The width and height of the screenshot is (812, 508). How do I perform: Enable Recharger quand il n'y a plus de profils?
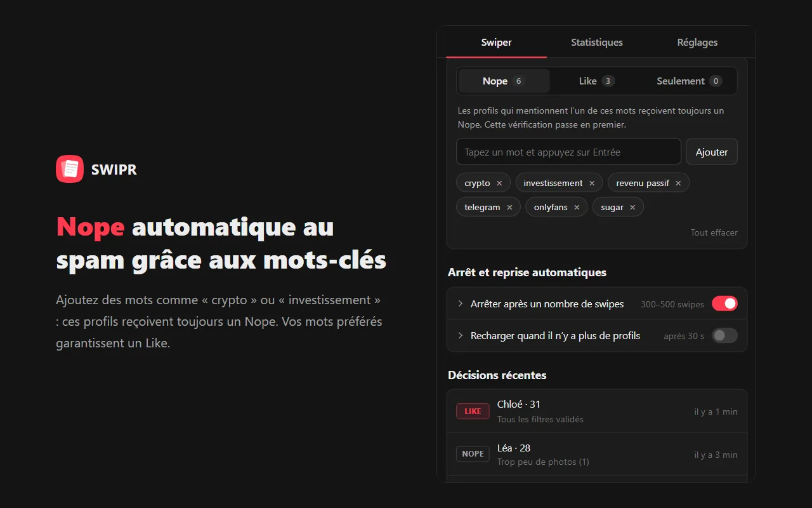pyautogui.click(x=724, y=335)
